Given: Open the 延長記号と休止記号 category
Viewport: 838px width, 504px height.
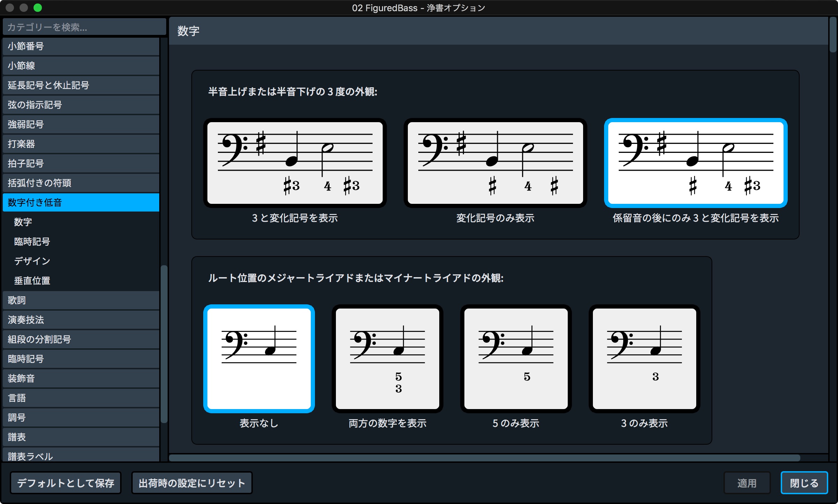Looking at the screenshot, I should coord(81,85).
